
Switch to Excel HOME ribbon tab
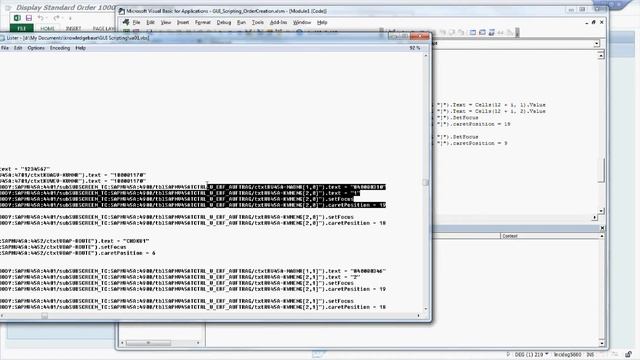coord(47,29)
